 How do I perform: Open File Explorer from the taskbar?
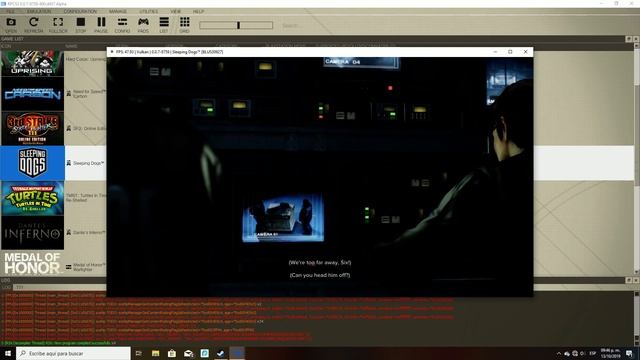(156, 353)
